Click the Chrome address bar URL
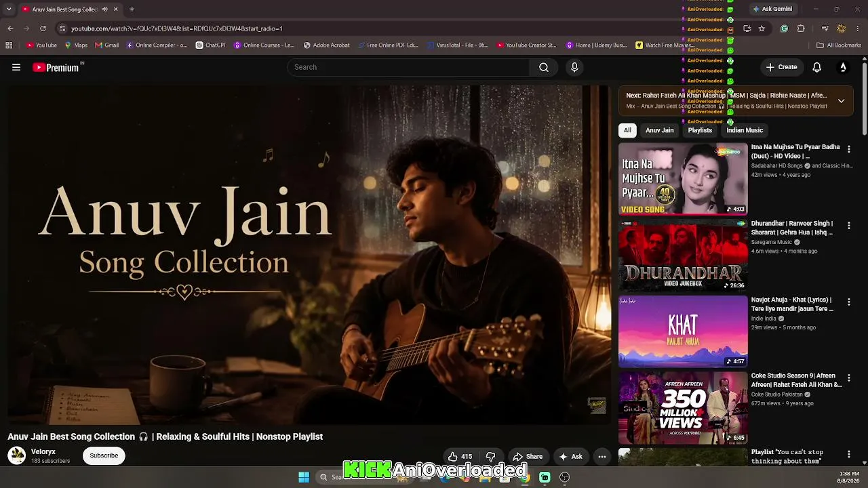868x488 pixels. (x=176, y=28)
